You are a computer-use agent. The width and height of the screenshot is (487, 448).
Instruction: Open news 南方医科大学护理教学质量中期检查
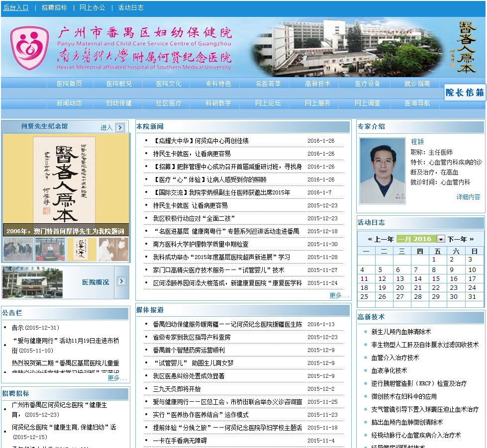pos(200,244)
